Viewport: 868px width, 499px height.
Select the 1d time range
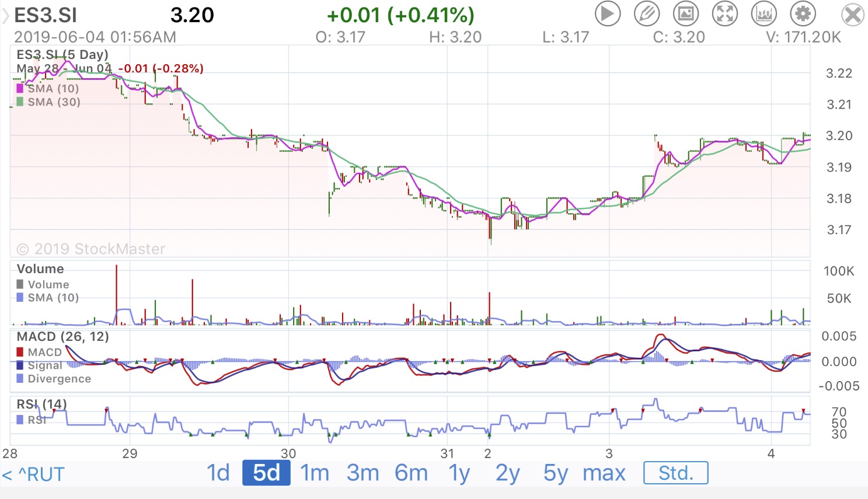218,473
